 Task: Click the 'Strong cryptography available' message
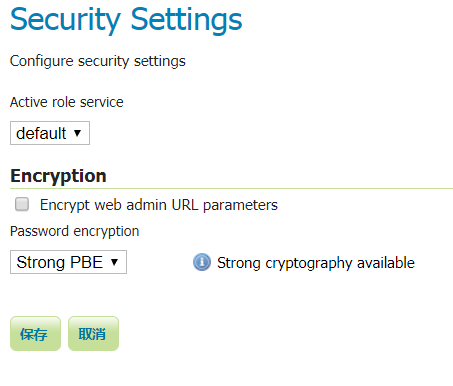[x=316, y=263]
